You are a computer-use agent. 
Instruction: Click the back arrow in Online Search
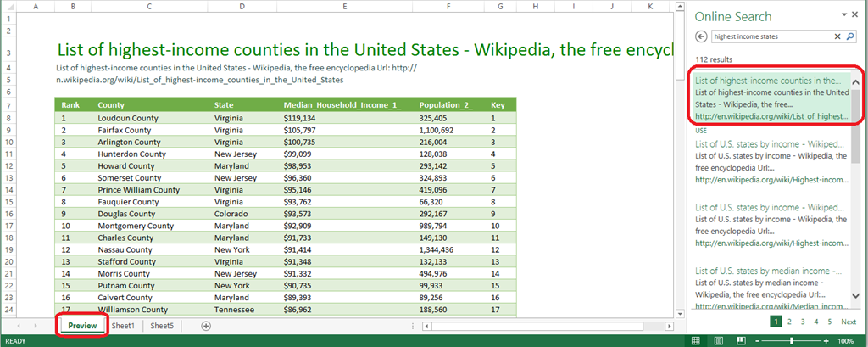tap(701, 36)
